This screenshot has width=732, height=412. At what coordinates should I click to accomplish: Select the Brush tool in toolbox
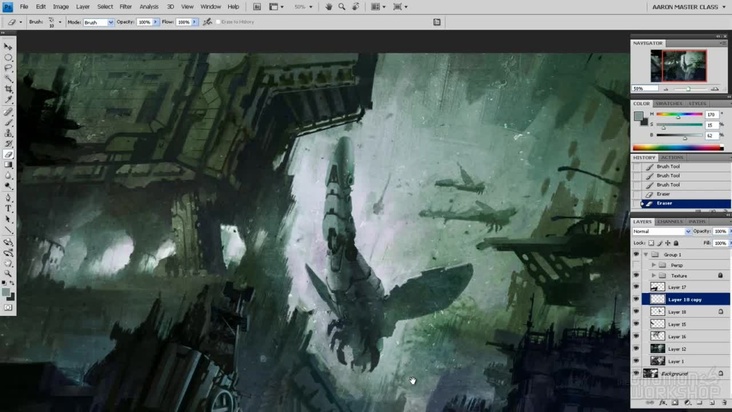point(8,123)
